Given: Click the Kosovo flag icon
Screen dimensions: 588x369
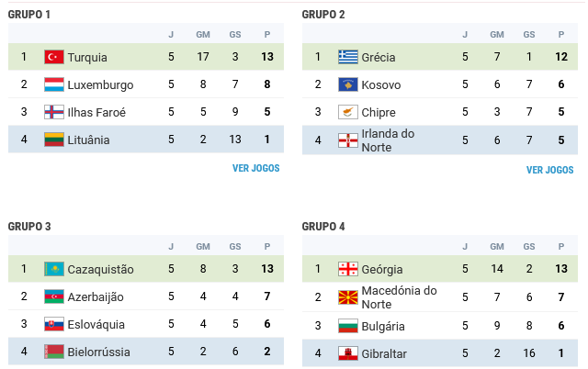Looking at the screenshot, I should pyautogui.click(x=348, y=84).
